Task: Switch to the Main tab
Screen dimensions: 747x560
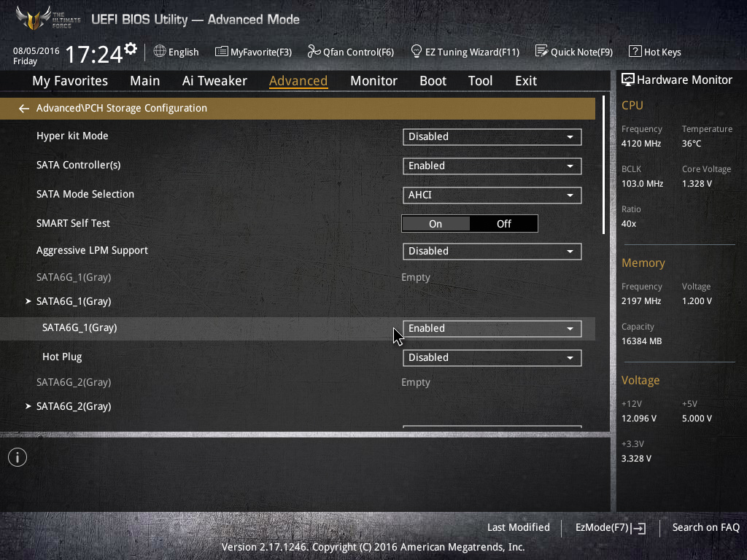Action: pos(145,81)
